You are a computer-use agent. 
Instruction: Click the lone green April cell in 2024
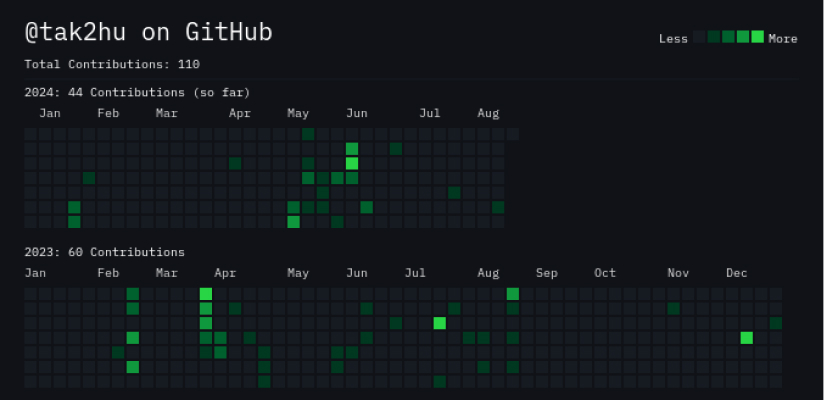coord(235,163)
